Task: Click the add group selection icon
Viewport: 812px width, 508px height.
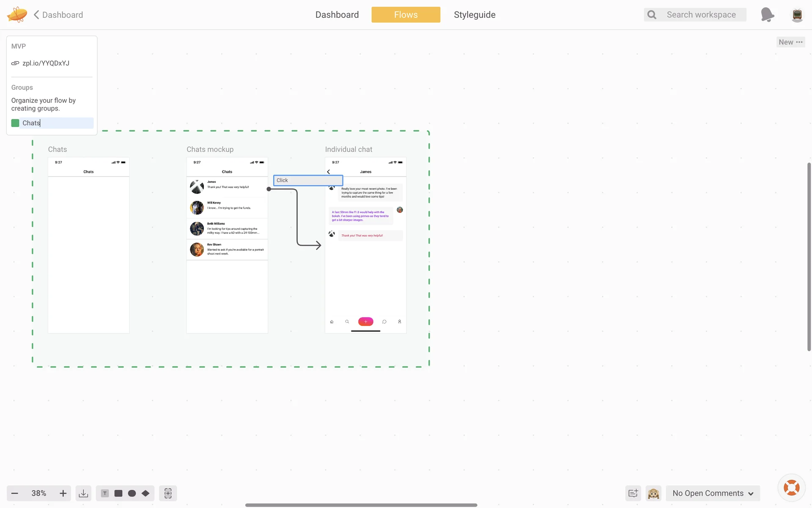Action: click(x=168, y=493)
